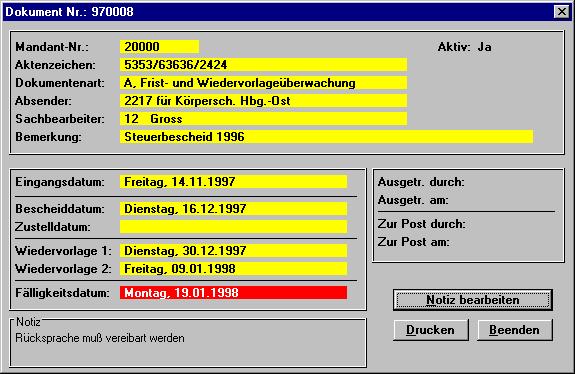Select the empty Zustelldatum field
This screenshot has height=374, width=575.
(233, 227)
